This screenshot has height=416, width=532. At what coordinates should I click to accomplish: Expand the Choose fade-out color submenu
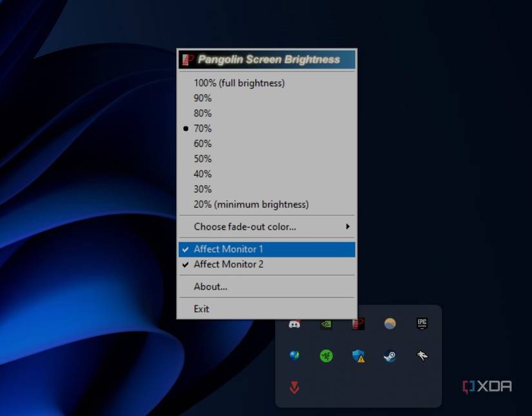pos(267,226)
